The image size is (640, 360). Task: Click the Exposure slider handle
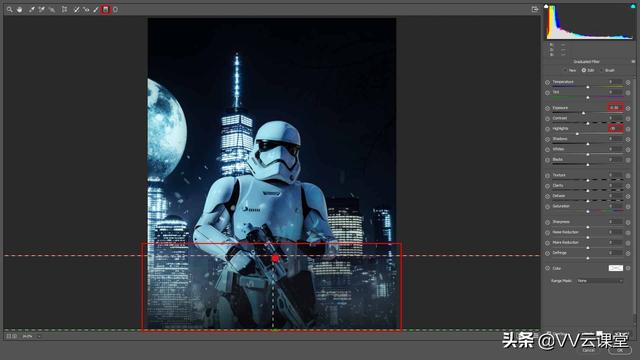click(583, 113)
